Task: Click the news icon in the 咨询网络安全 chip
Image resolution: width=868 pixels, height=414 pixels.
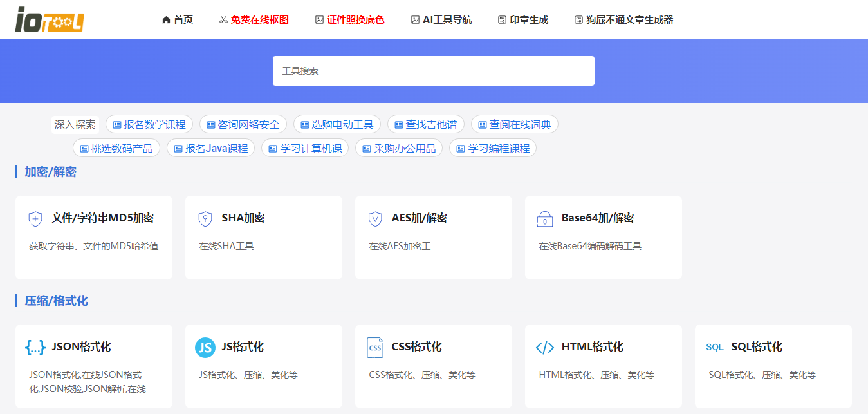Action: point(211,125)
